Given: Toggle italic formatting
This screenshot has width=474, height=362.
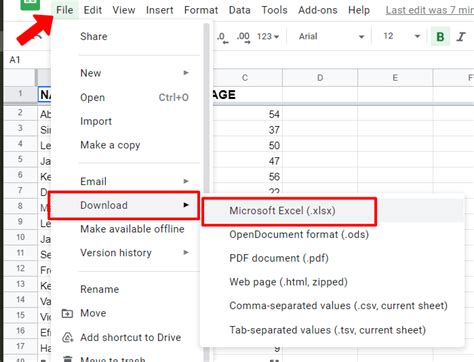Looking at the screenshot, I should (461, 36).
